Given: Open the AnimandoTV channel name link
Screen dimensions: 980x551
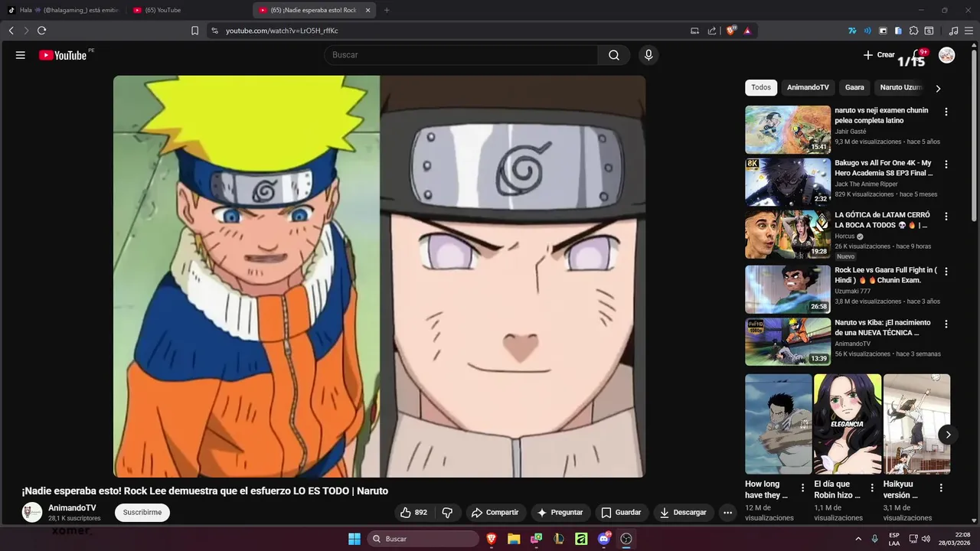Looking at the screenshot, I should click(72, 507).
